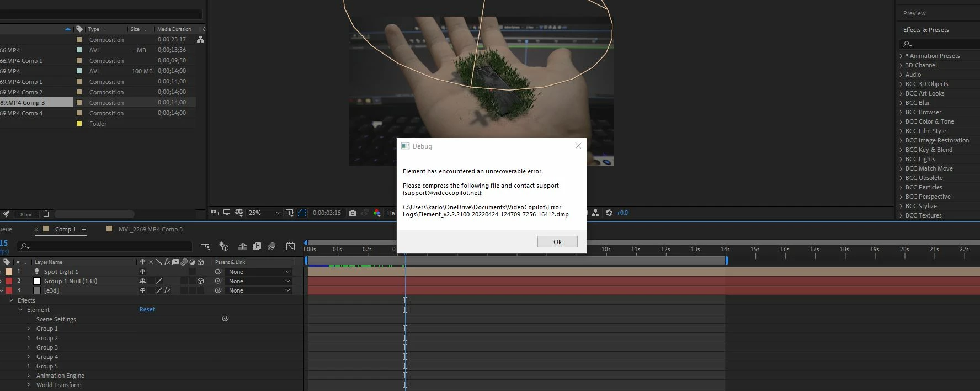The width and height of the screenshot is (980, 391).
Task: Open parent dropdown for Spot Light 1
Action: tap(259, 272)
